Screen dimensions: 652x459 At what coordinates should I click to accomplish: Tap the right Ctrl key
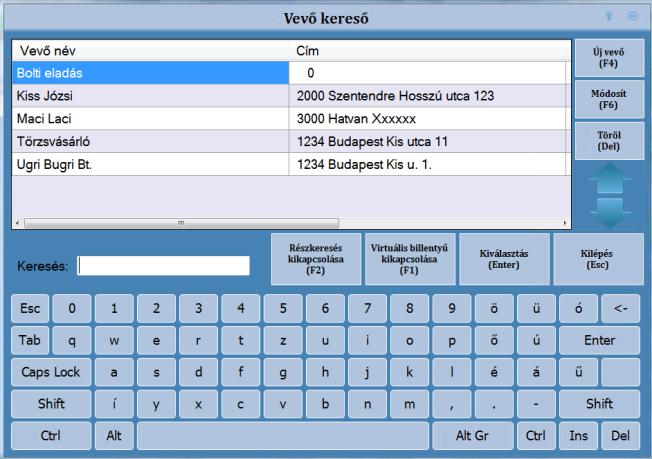pyautogui.click(x=536, y=436)
